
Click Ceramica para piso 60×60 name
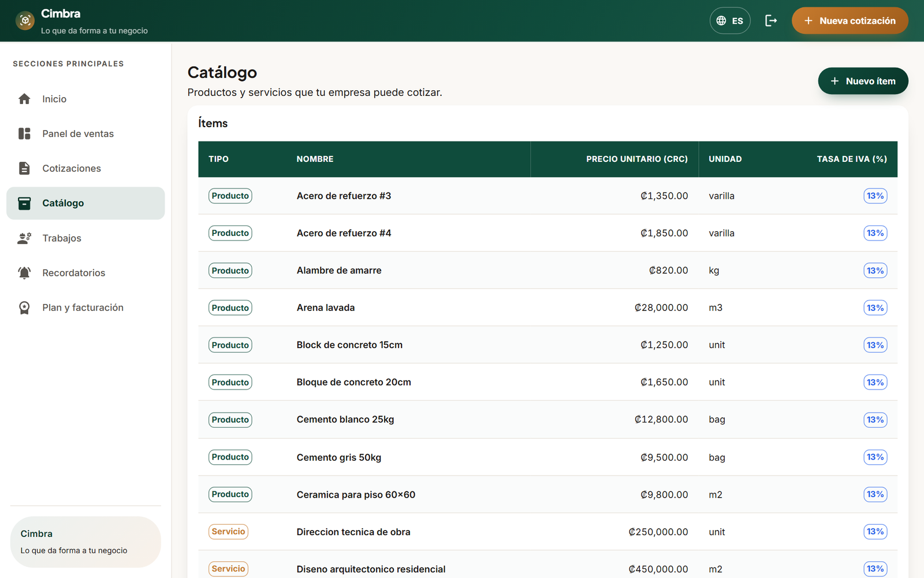356,495
